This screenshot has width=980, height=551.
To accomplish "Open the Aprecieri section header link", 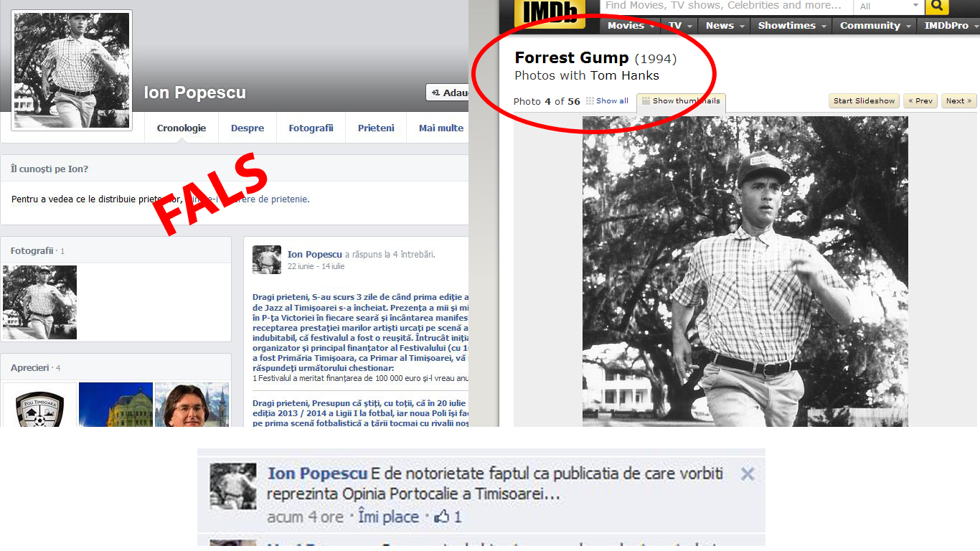I will point(30,368).
